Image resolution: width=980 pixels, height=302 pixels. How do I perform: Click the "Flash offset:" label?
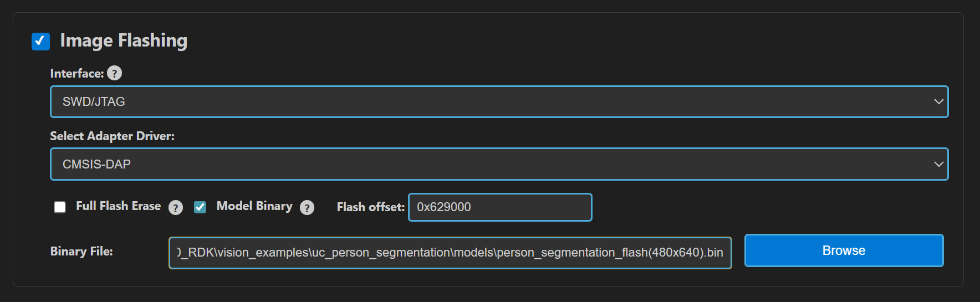370,207
